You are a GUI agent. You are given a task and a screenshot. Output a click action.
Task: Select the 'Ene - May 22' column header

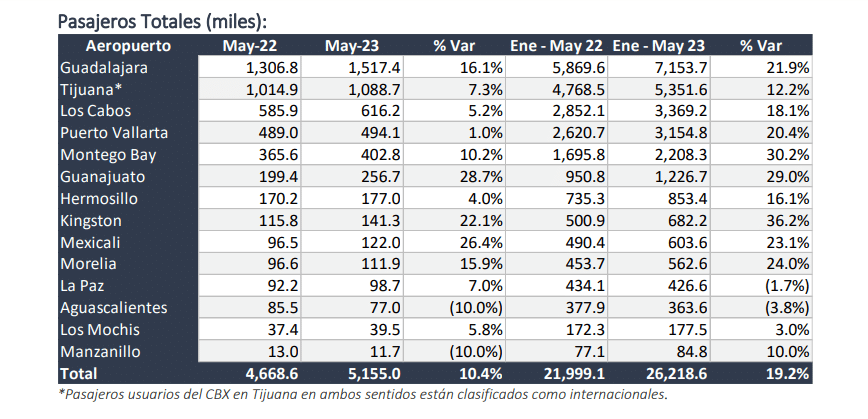click(556, 46)
